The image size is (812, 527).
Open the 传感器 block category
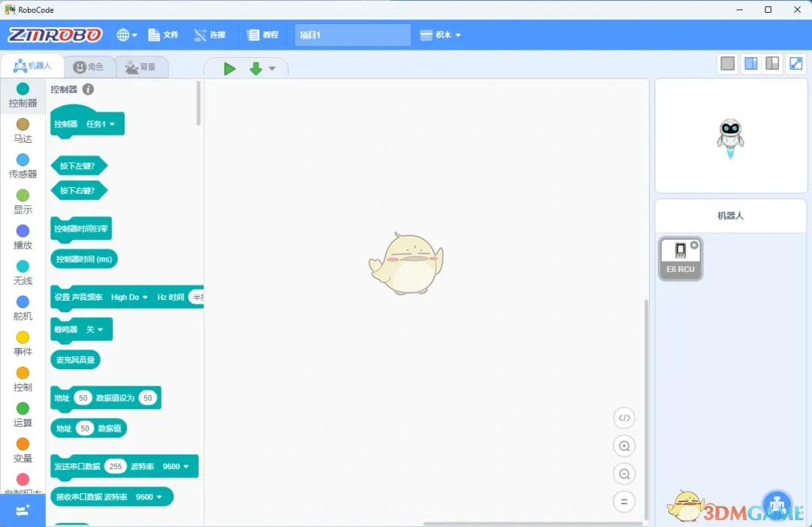(23, 159)
